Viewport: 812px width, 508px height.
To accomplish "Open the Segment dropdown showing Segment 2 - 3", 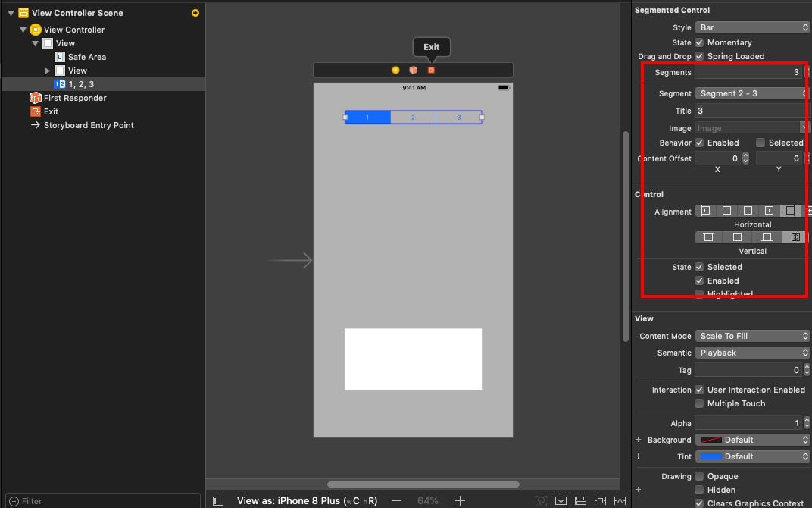I will 751,93.
